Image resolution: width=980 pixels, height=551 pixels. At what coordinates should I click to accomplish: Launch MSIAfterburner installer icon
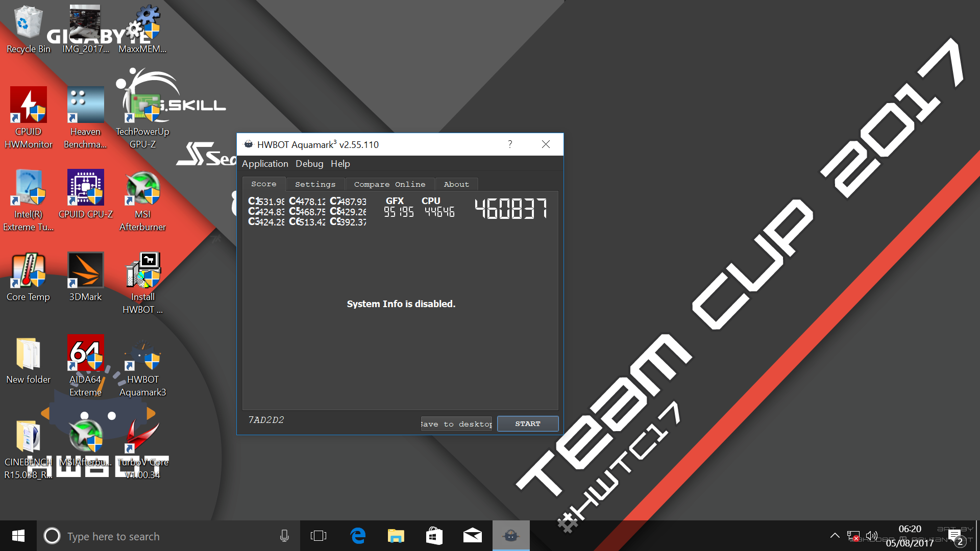pyautogui.click(x=85, y=443)
